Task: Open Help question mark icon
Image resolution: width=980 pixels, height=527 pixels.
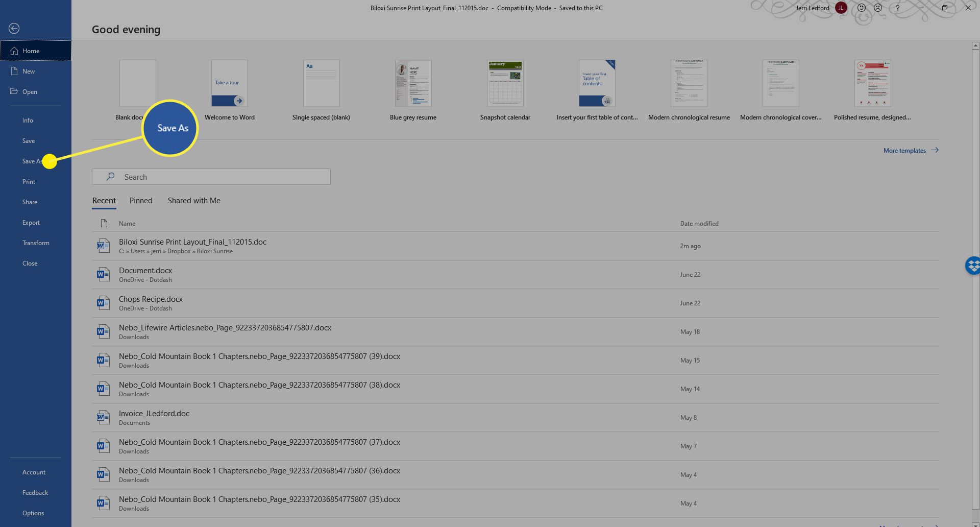Action: click(897, 8)
